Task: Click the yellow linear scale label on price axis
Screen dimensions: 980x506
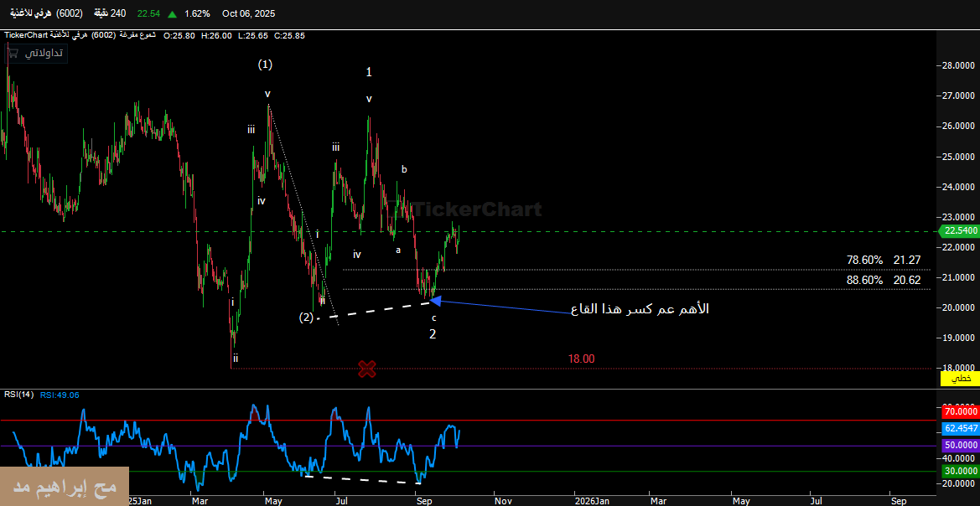Action: coord(960,379)
